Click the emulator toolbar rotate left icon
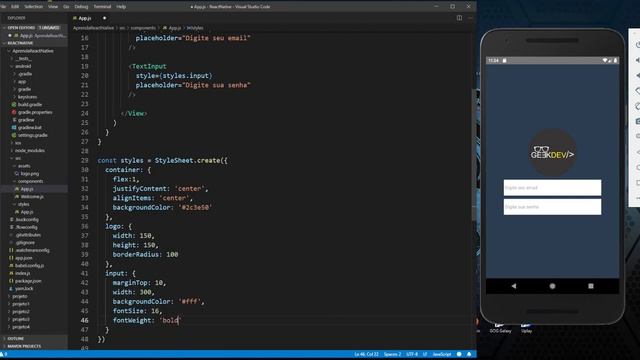 click(637, 91)
